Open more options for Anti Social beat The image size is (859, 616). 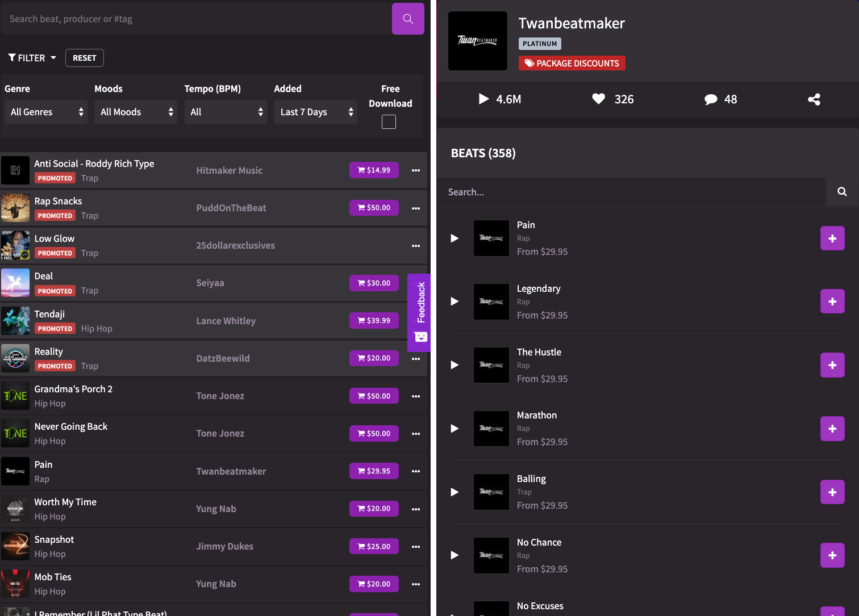point(416,170)
